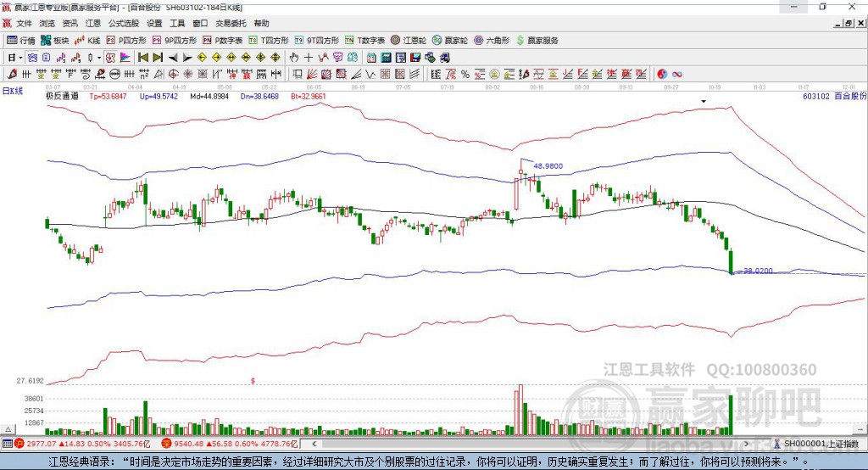868x470 pixels.
Task: Open the 窗口 menu
Action: [200, 23]
